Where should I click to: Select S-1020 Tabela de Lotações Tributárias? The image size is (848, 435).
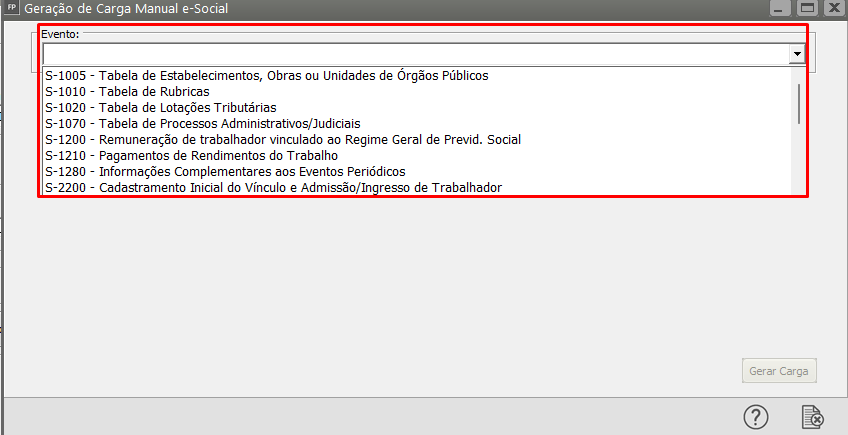pyautogui.click(x=161, y=107)
